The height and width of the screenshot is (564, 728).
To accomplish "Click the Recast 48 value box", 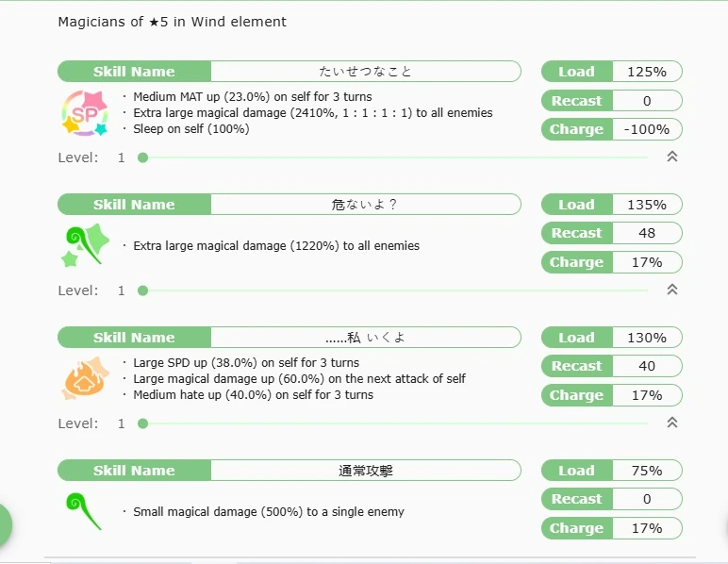I will (647, 233).
